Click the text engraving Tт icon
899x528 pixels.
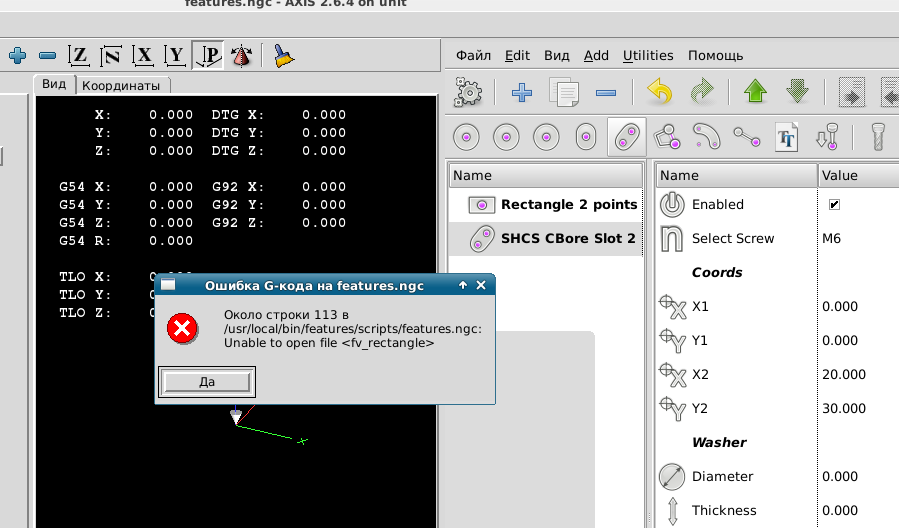point(787,138)
